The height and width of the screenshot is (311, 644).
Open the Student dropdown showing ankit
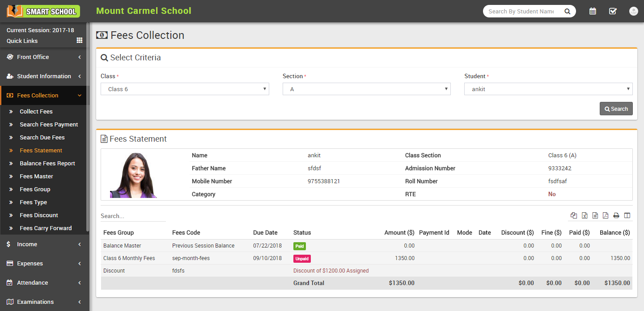click(548, 89)
